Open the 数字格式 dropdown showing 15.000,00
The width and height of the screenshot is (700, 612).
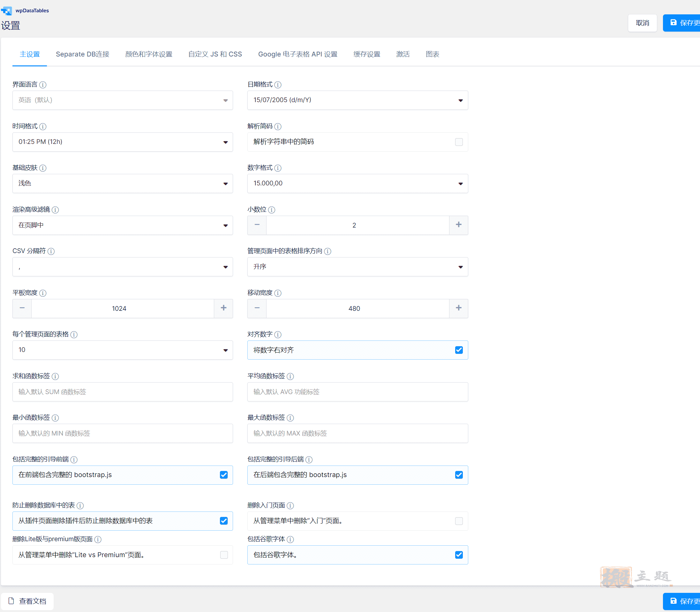click(x=358, y=183)
